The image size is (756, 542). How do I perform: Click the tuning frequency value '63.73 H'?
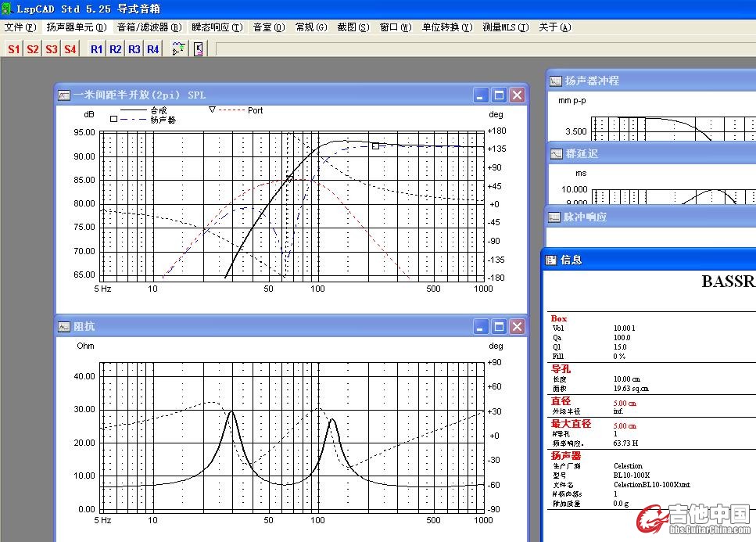(x=625, y=443)
